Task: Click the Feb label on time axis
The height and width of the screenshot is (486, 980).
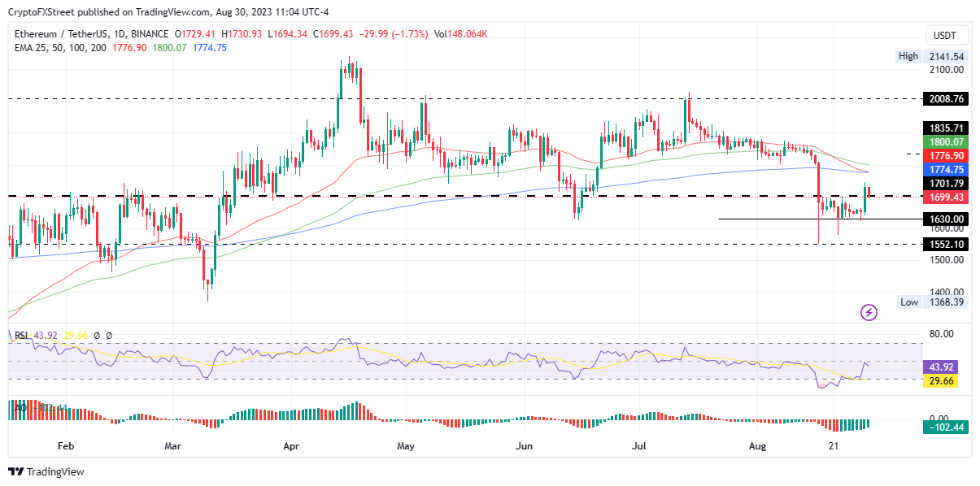Action: (x=67, y=446)
